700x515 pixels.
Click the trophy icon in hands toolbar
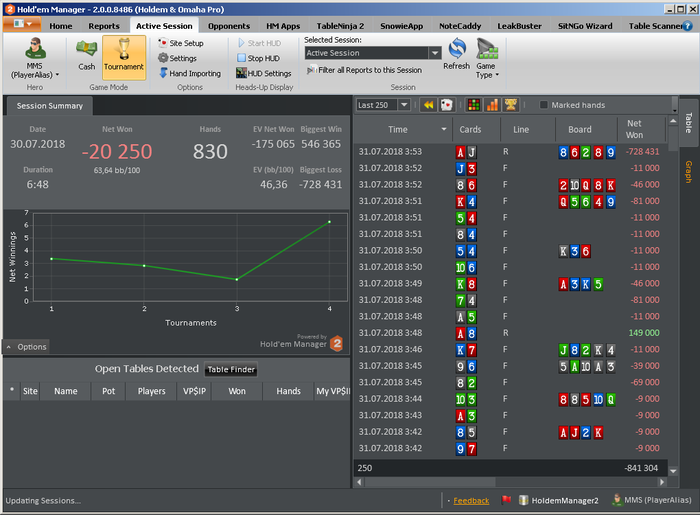pos(510,105)
